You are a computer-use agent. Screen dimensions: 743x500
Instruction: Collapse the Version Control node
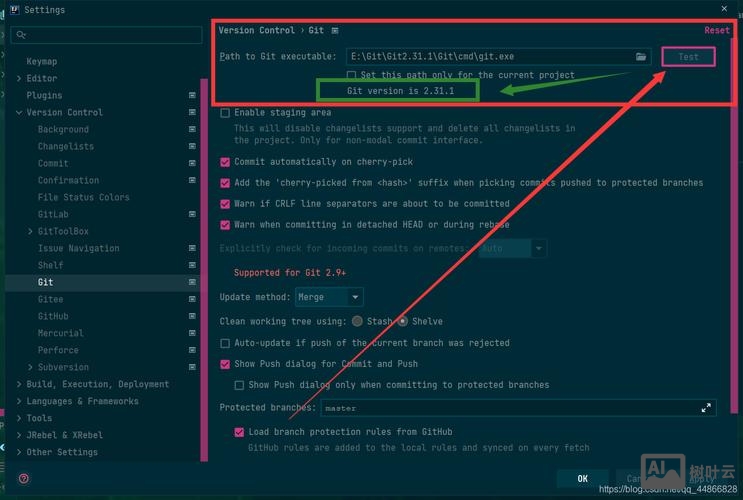point(19,112)
